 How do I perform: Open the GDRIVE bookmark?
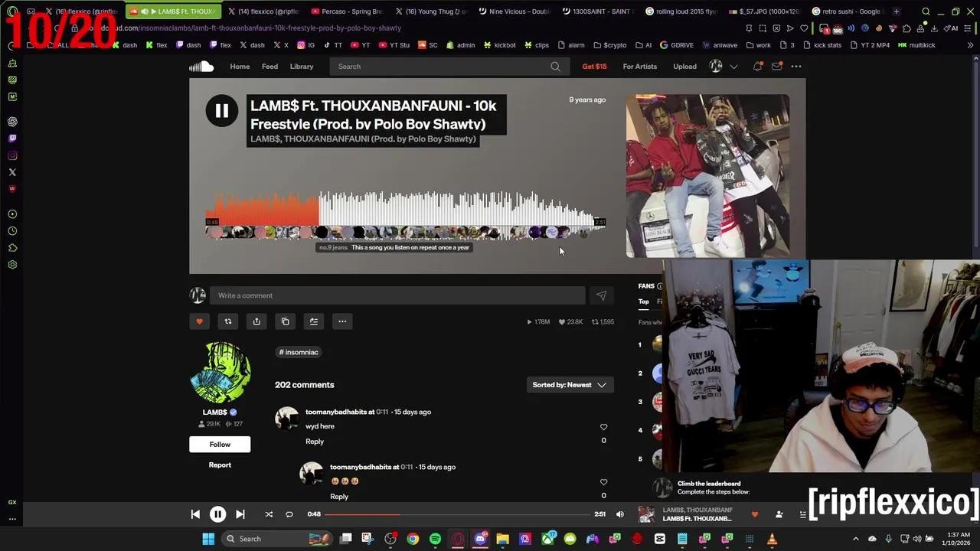pyautogui.click(x=677, y=45)
